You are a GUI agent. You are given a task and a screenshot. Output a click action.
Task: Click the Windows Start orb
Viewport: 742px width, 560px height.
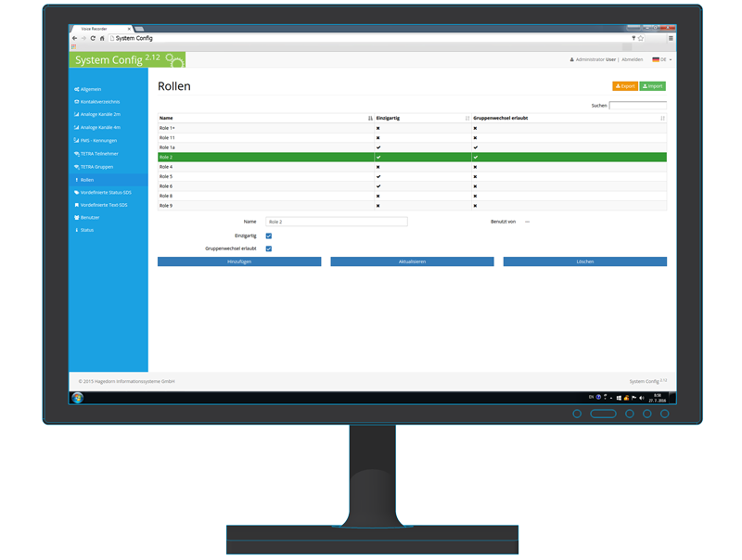78,398
